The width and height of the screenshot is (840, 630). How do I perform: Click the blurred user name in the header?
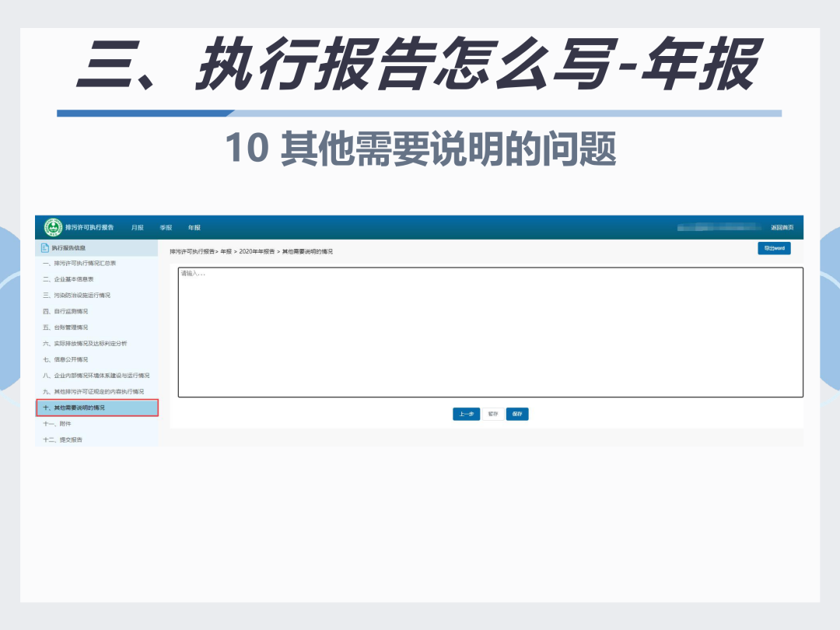tap(719, 228)
